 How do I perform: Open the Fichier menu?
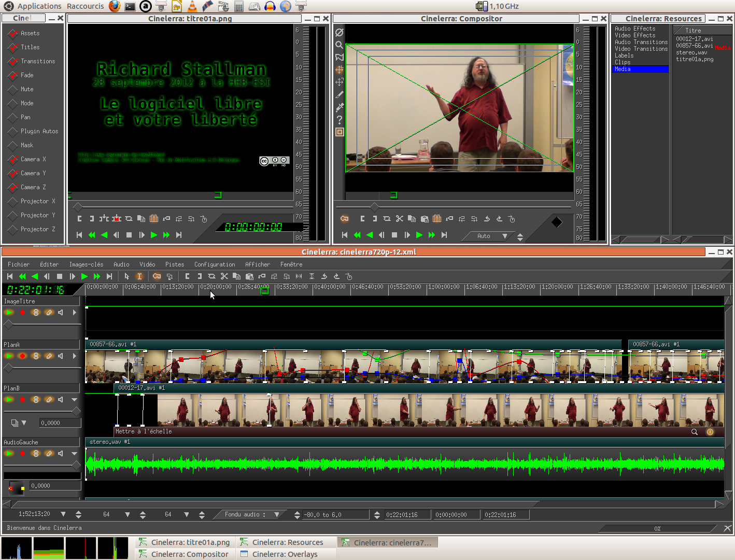[19, 264]
